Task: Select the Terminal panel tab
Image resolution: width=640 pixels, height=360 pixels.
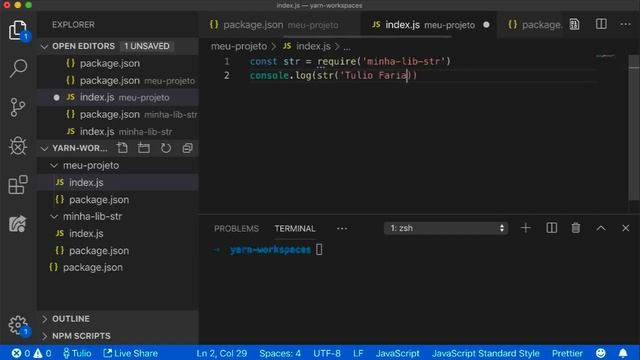Action: (x=295, y=229)
